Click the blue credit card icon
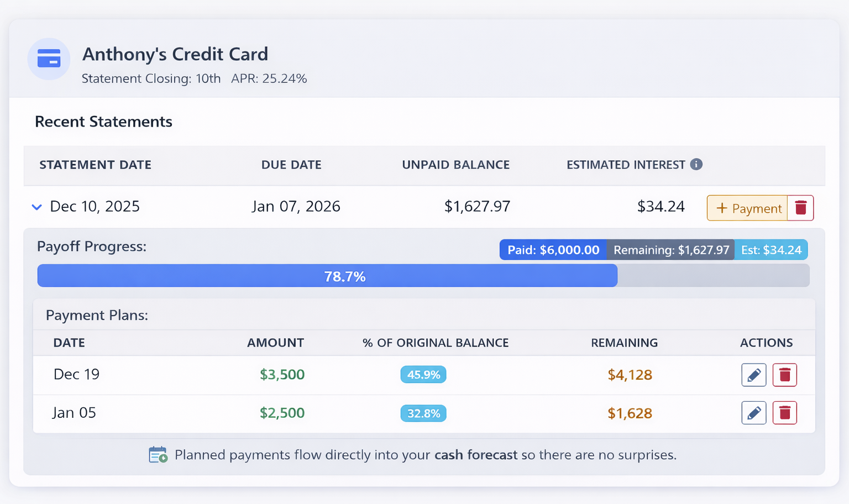The height and width of the screenshot is (504, 849). click(49, 59)
